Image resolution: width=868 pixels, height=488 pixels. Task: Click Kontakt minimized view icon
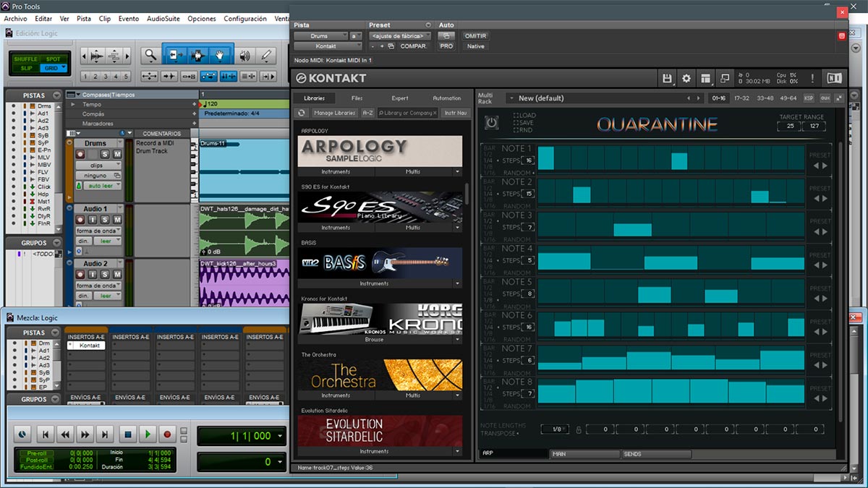724,78
